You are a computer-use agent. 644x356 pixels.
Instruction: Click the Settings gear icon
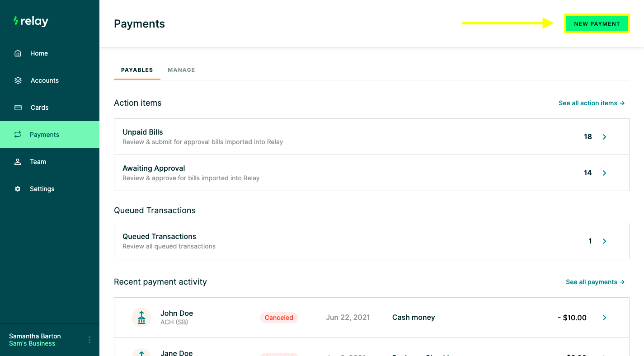tap(18, 189)
